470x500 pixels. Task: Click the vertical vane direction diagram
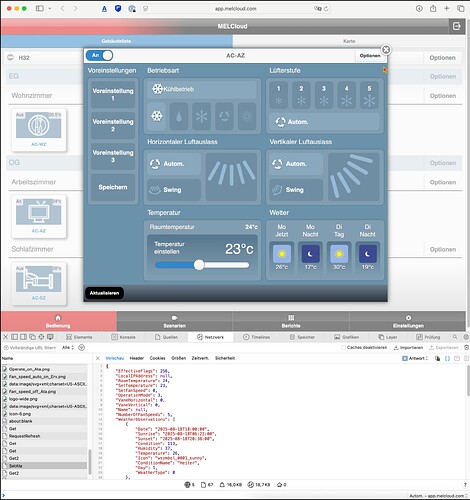[354, 177]
